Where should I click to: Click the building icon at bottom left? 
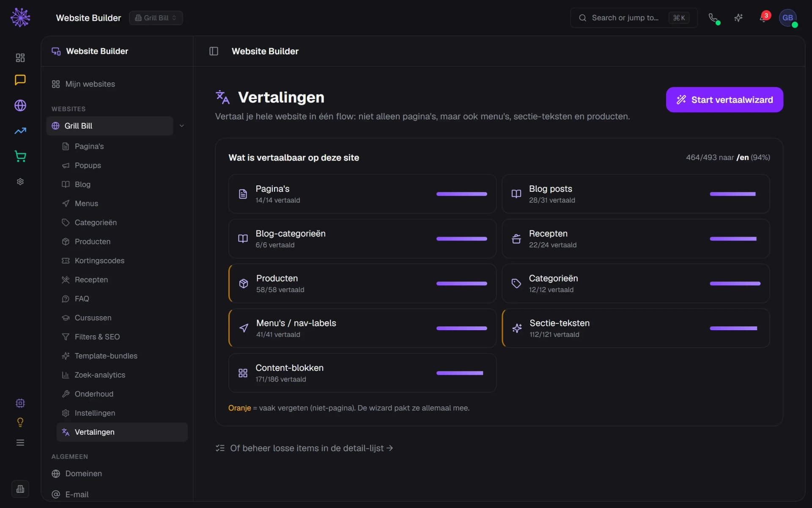click(x=20, y=489)
